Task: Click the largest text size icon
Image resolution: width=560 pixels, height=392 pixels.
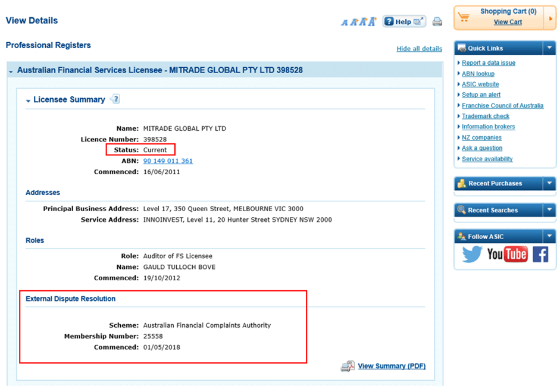Action: click(x=373, y=21)
